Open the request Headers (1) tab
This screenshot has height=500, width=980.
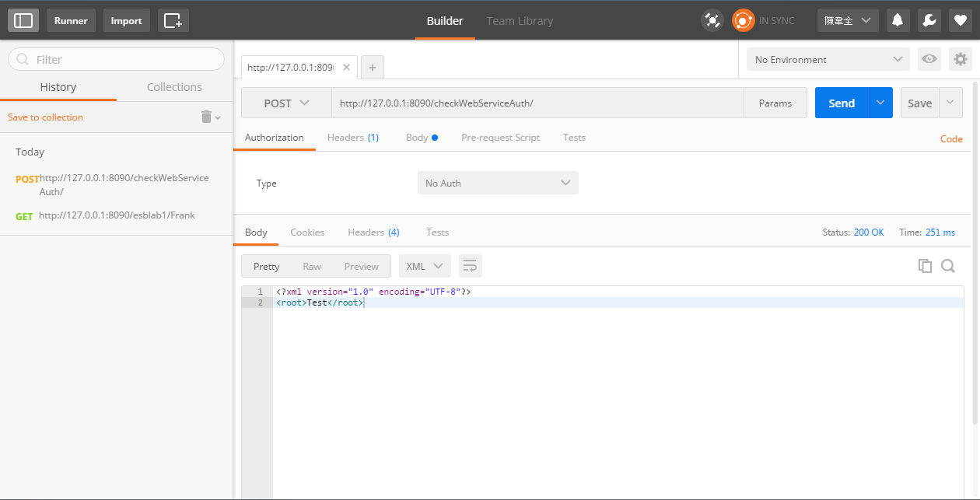point(353,138)
